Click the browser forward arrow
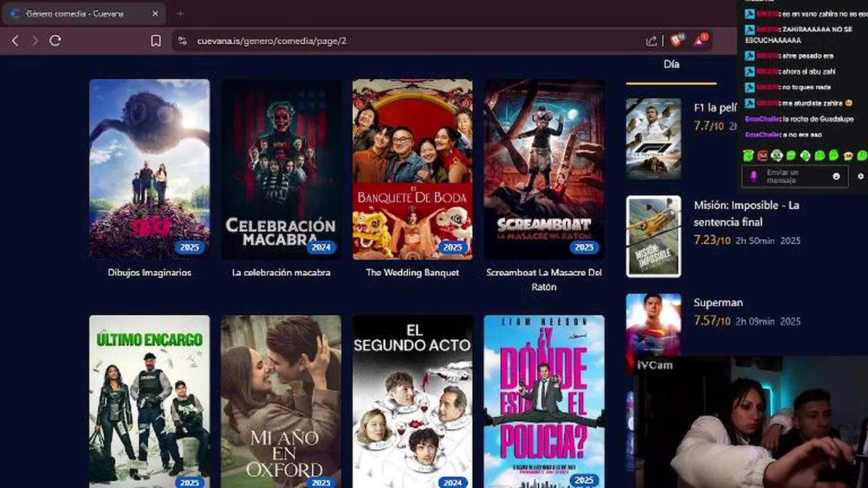 click(35, 41)
